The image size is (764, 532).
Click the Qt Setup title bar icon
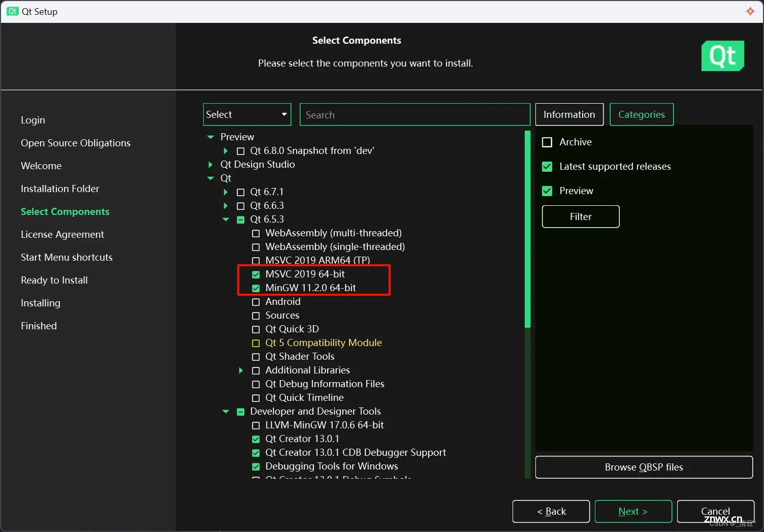[13, 11]
